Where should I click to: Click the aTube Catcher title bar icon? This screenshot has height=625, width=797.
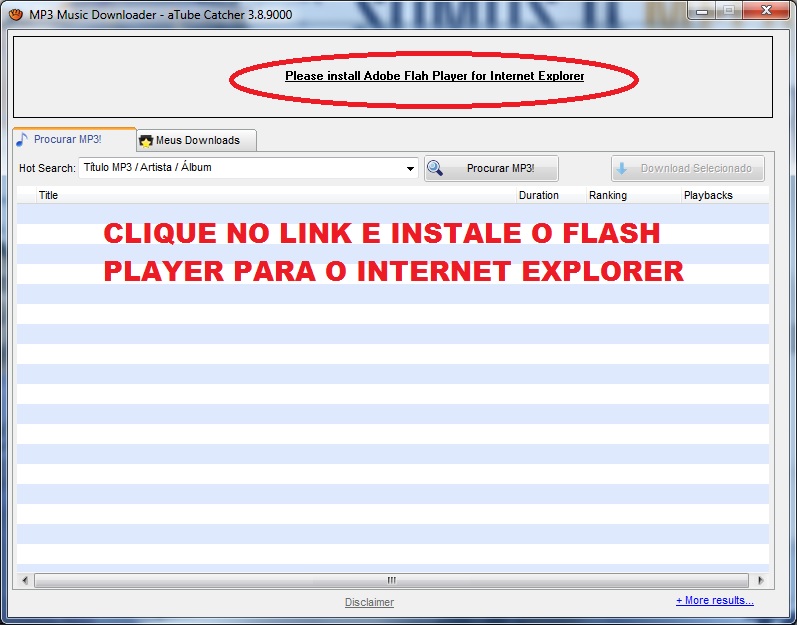point(16,14)
